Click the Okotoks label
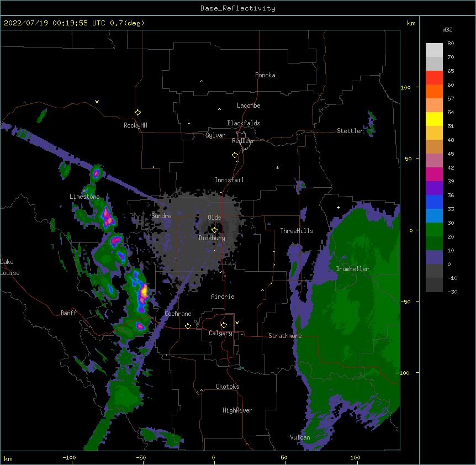476x465 pixels. pyautogui.click(x=228, y=387)
